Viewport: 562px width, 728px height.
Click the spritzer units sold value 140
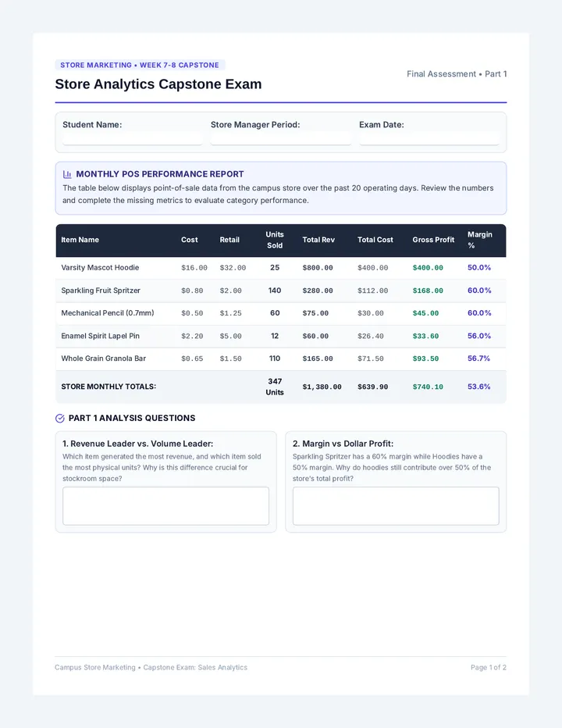tap(275, 290)
